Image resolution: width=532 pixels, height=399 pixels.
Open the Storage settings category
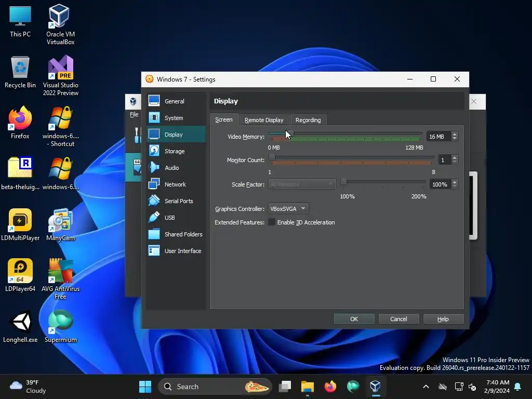coord(176,151)
